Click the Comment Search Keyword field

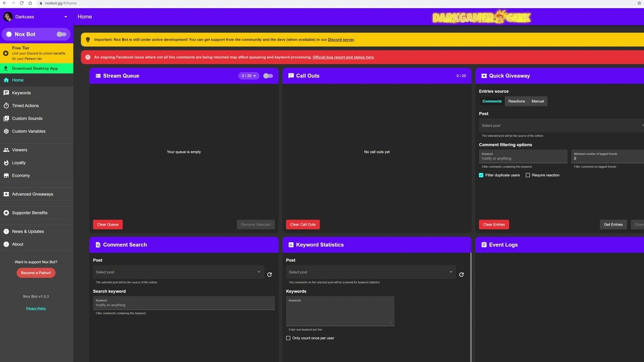coord(184,303)
